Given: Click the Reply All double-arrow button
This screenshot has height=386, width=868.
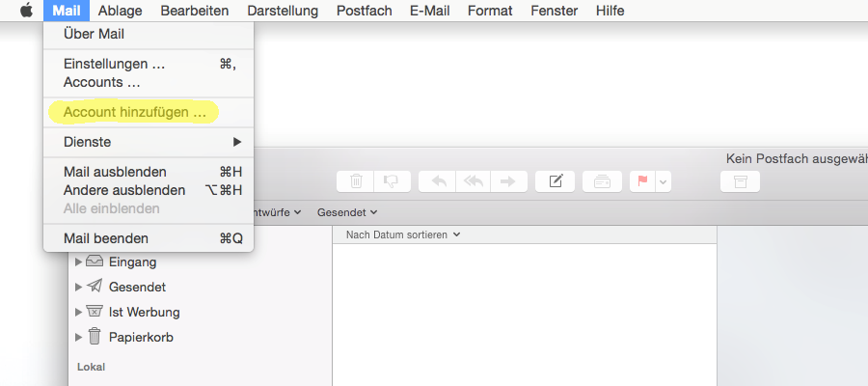Looking at the screenshot, I should tap(474, 181).
